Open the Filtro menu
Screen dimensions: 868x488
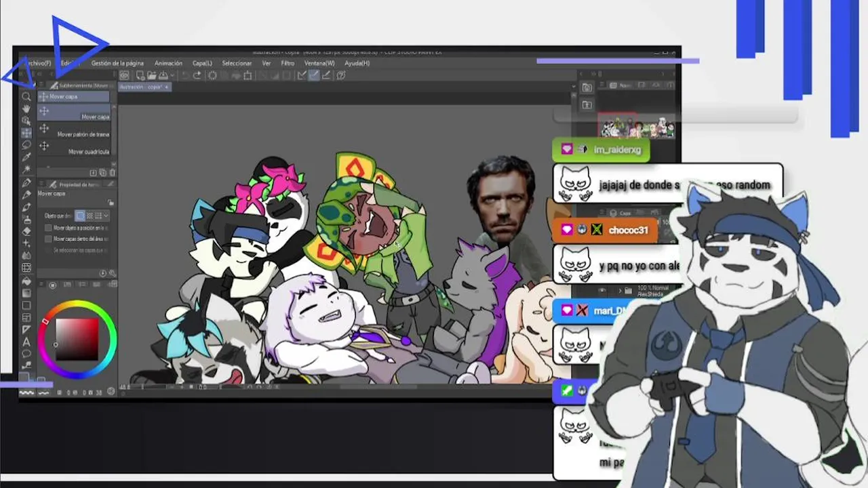tap(288, 63)
